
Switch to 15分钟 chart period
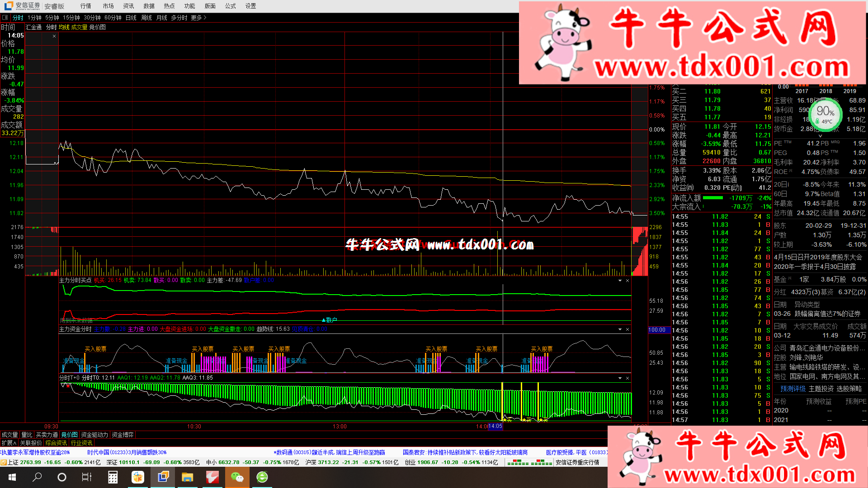pyautogui.click(x=71, y=18)
